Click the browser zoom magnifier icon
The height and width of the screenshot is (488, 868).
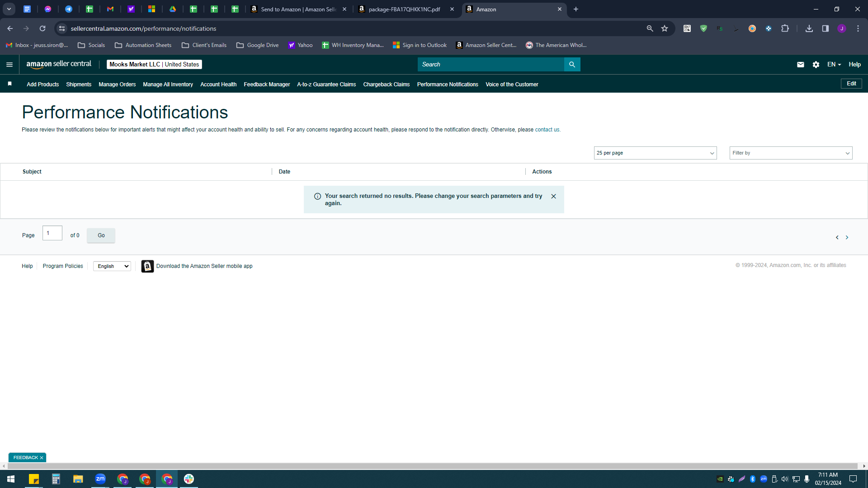[650, 28]
